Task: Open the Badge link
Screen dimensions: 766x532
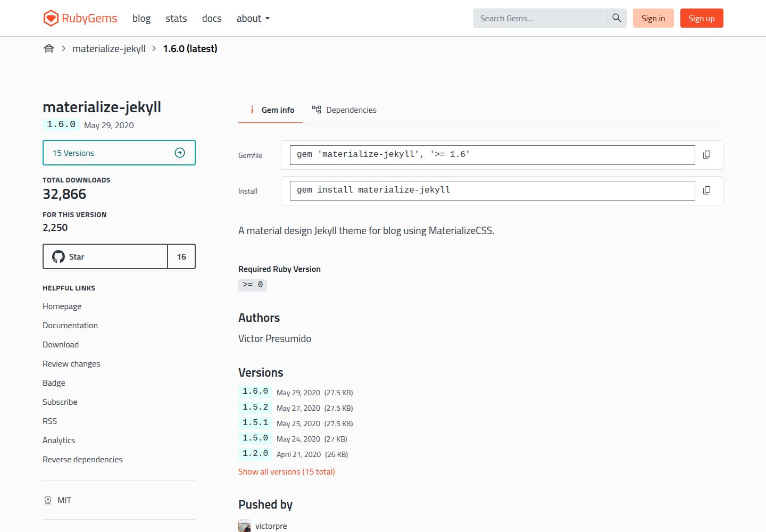Action: (x=54, y=383)
